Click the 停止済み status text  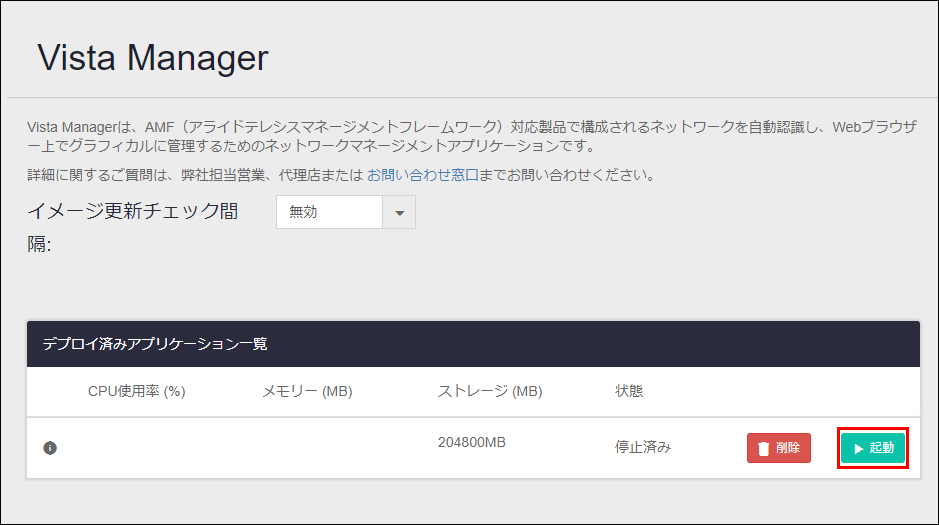(643, 447)
